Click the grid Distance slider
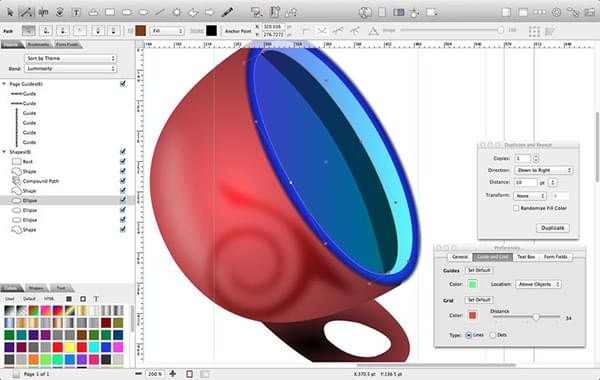The height and width of the screenshot is (380, 600). tap(527, 317)
